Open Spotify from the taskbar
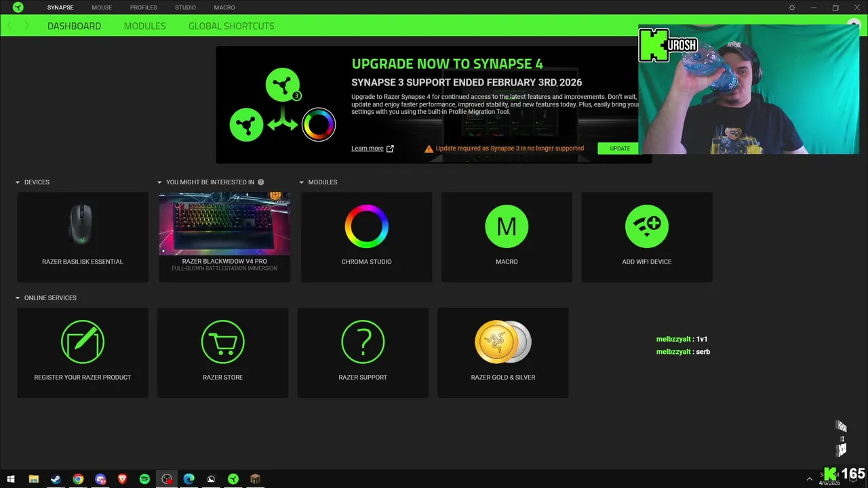The width and height of the screenshot is (868, 488). 144,479
